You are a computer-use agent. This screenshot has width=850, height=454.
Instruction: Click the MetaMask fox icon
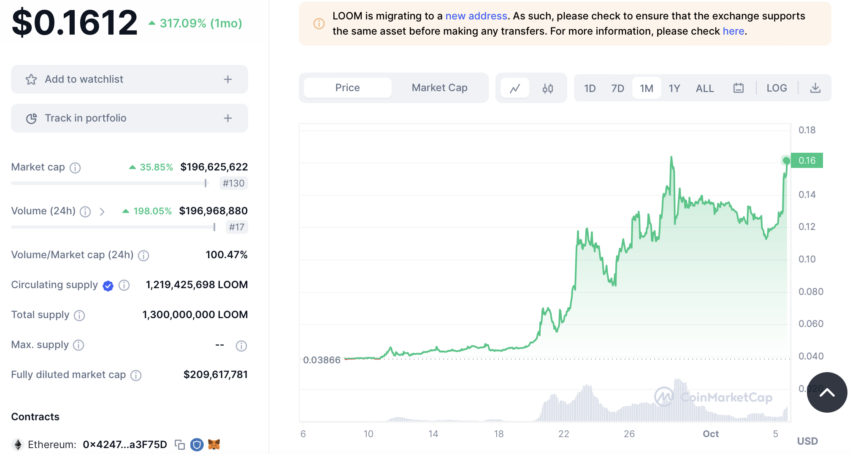[x=215, y=445]
